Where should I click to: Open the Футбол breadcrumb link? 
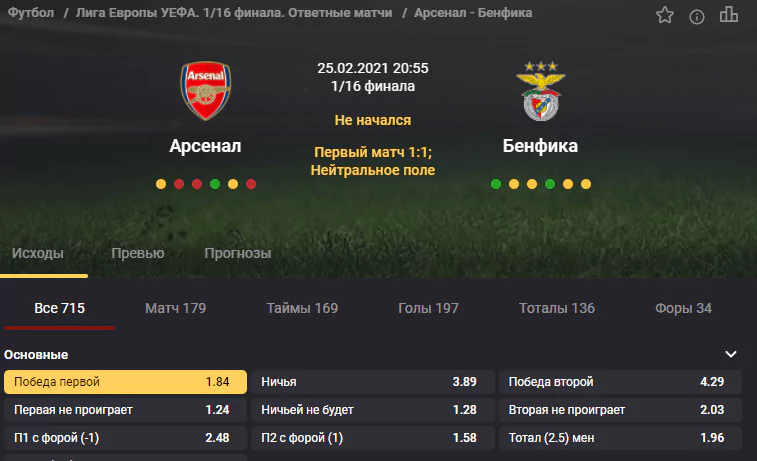pos(31,13)
